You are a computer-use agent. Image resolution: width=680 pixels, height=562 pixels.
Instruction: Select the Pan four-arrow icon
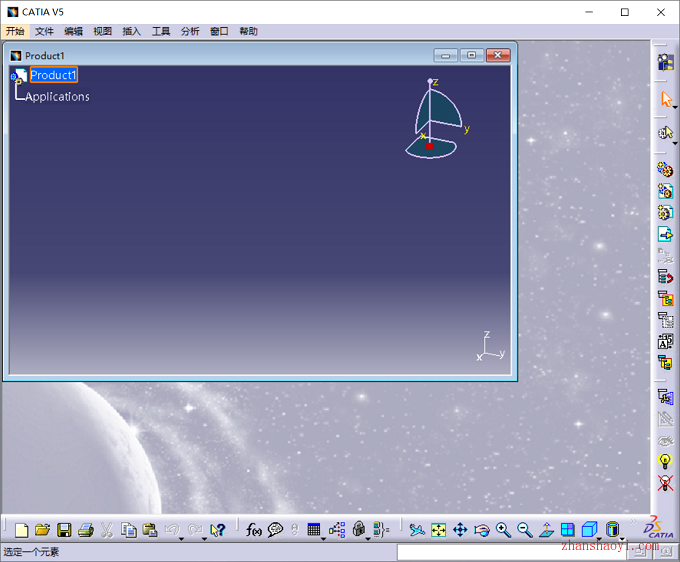coord(460,530)
